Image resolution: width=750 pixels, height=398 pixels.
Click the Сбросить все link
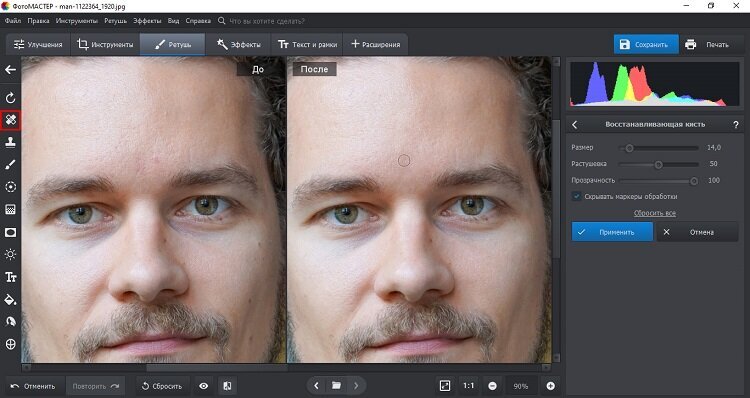[x=655, y=213]
